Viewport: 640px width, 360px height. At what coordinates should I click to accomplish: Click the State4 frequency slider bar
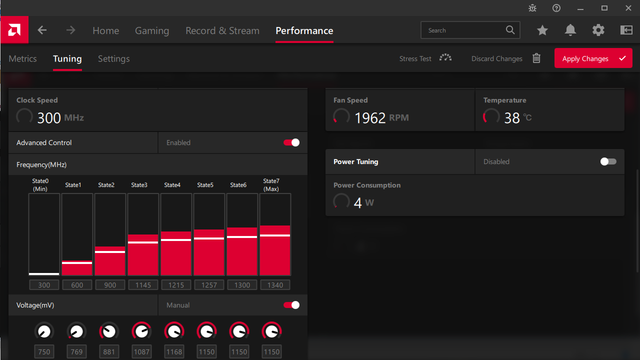176,234
